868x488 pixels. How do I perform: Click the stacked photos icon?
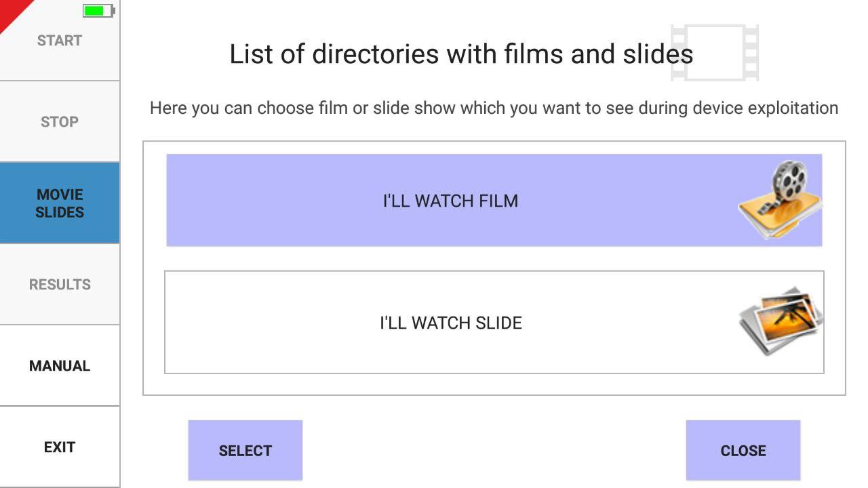pos(780,321)
